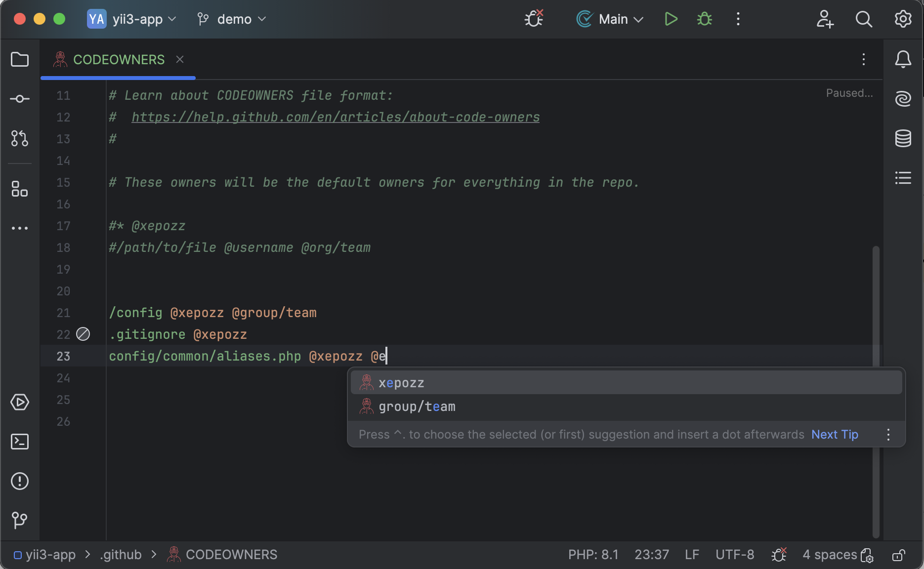The image size is (924, 569).
Task: Expand the yii3-app project dropdown
Action: (x=131, y=19)
